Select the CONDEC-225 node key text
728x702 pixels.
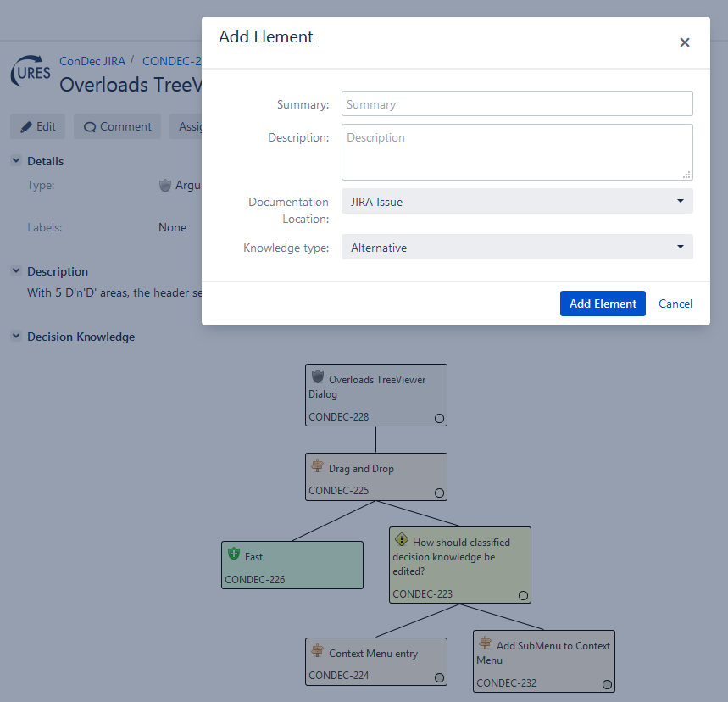tap(338, 491)
